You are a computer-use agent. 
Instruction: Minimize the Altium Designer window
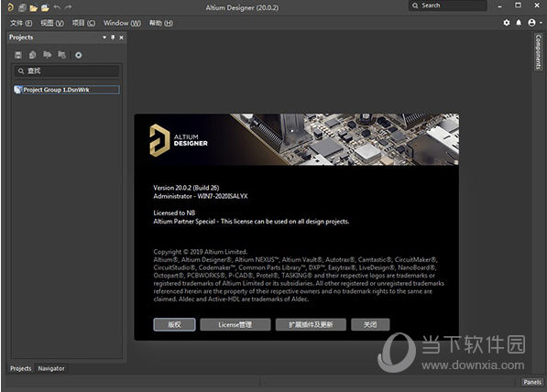click(x=500, y=5)
